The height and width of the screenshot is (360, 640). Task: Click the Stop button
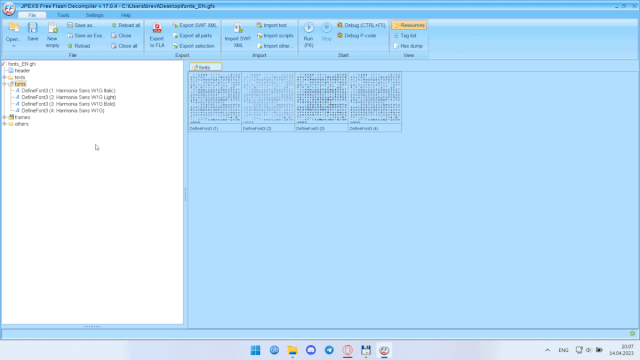(x=326, y=33)
